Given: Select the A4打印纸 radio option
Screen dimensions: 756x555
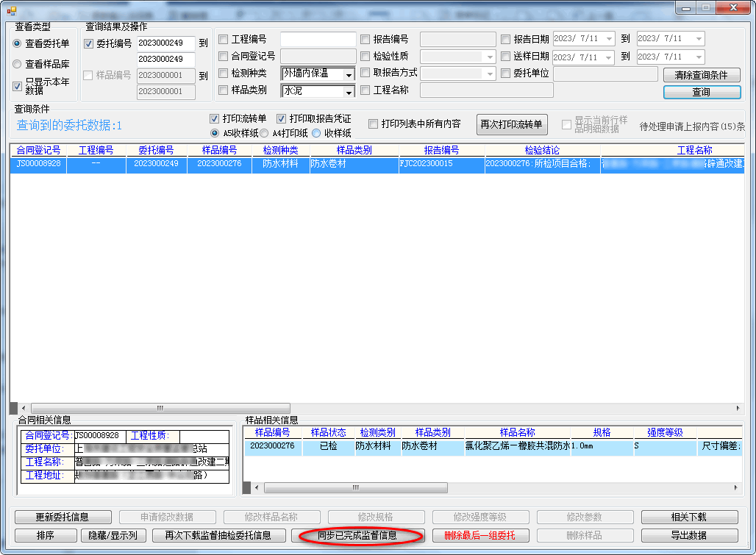Looking at the screenshot, I should click(264, 133).
